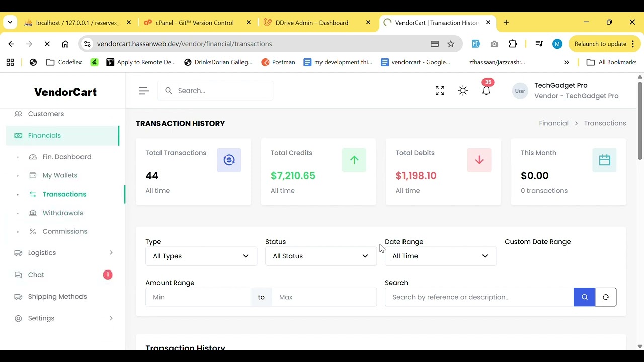Open Chat with 1 unread badge

63,275
